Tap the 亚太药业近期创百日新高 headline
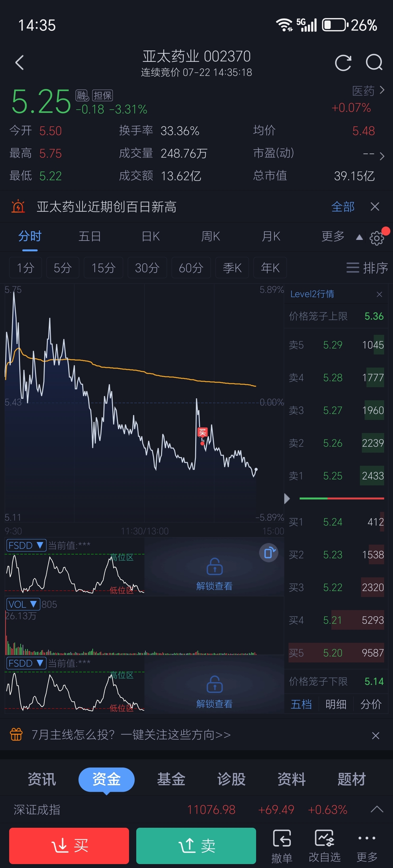Image resolution: width=393 pixels, height=868 pixels. tap(106, 207)
